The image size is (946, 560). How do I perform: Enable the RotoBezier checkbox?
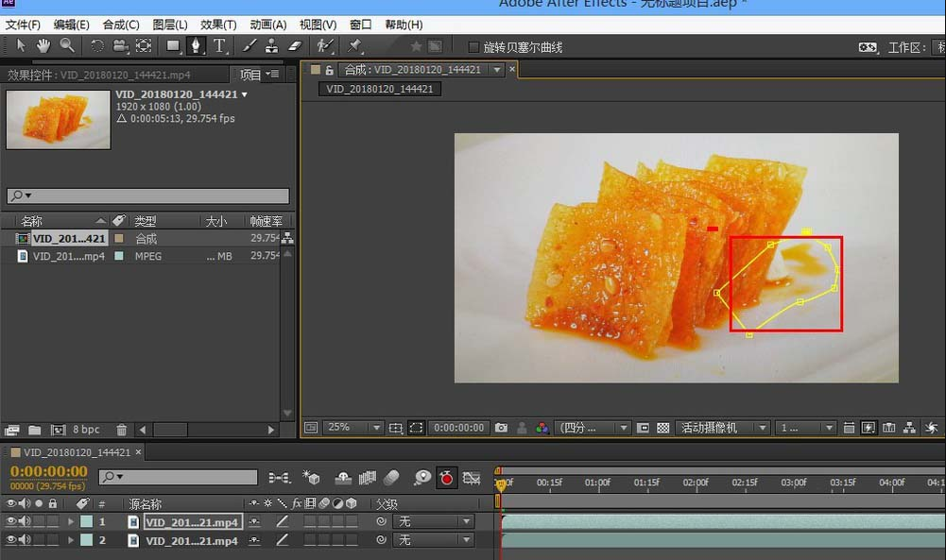(474, 46)
